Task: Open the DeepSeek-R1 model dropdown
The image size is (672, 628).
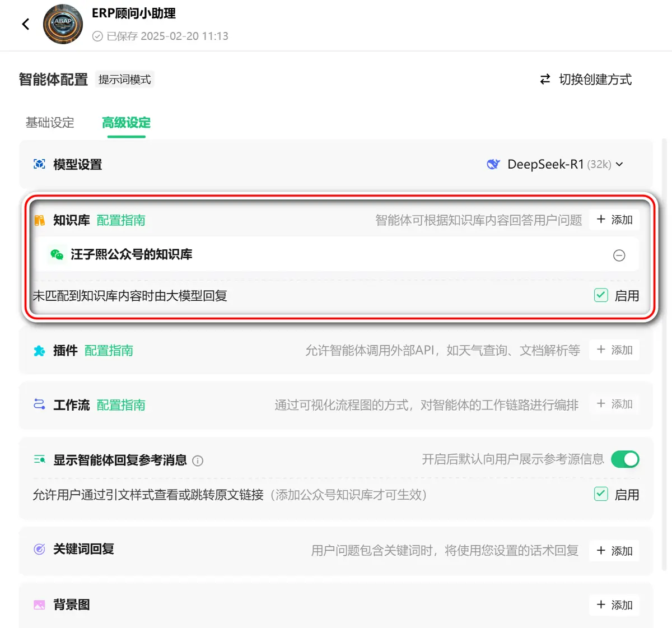Action: 555,164
